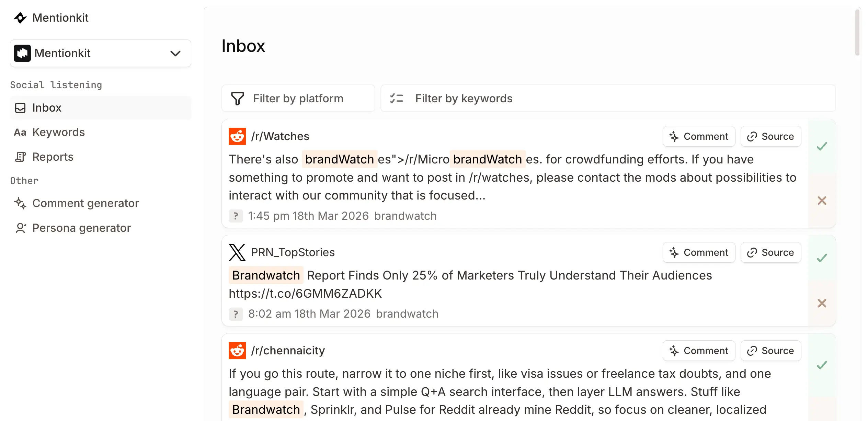The image size is (868, 421).
Task: Approve the /r/Watches mention with checkmark
Action: coord(822,146)
